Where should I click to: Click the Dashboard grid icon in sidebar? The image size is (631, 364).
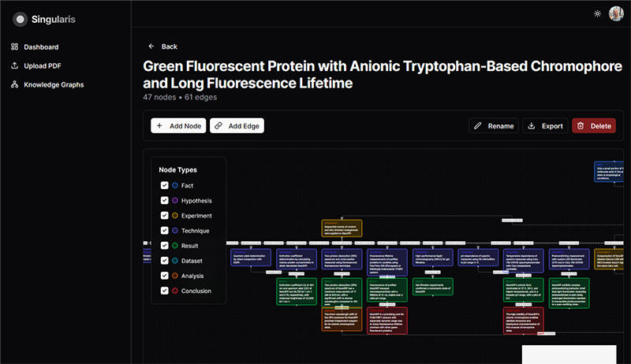coord(14,47)
